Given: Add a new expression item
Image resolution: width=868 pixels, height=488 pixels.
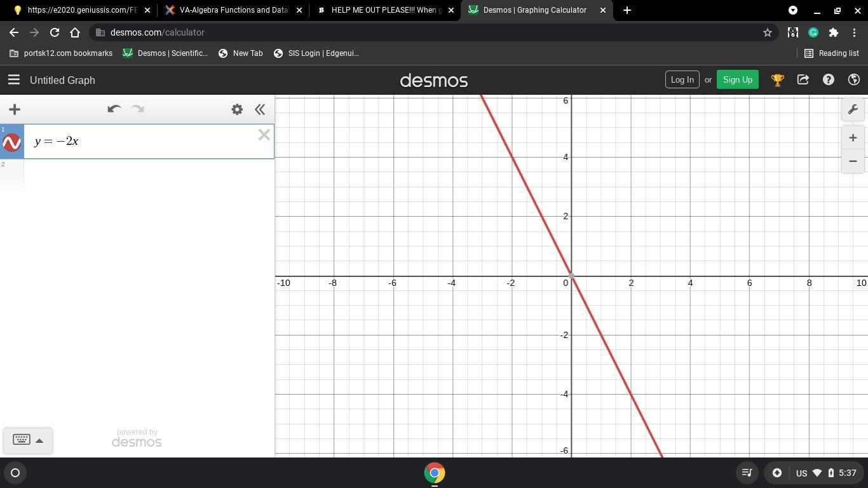Looking at the screenshot, I should (15, 109).
